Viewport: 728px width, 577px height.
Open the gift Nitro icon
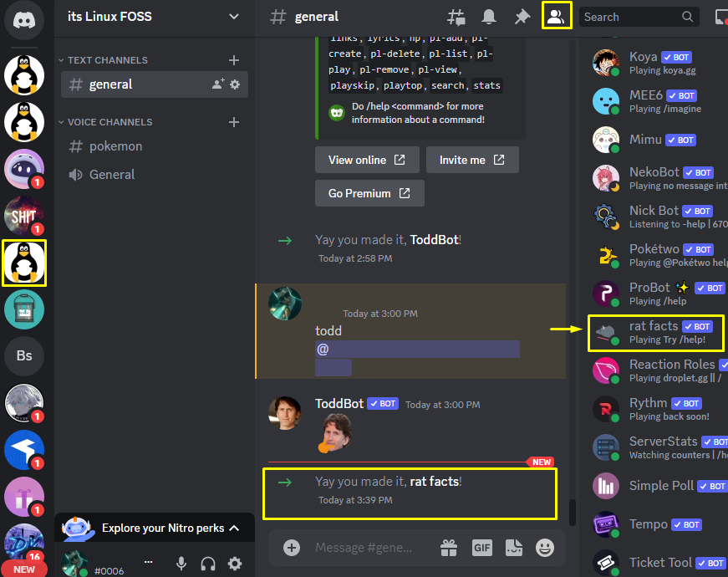449,548
